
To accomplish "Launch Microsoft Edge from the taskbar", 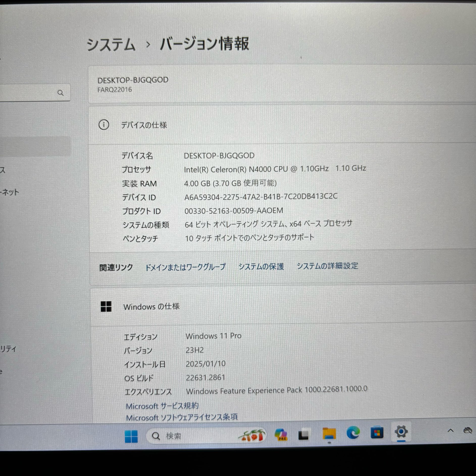I will coord(353,433).
